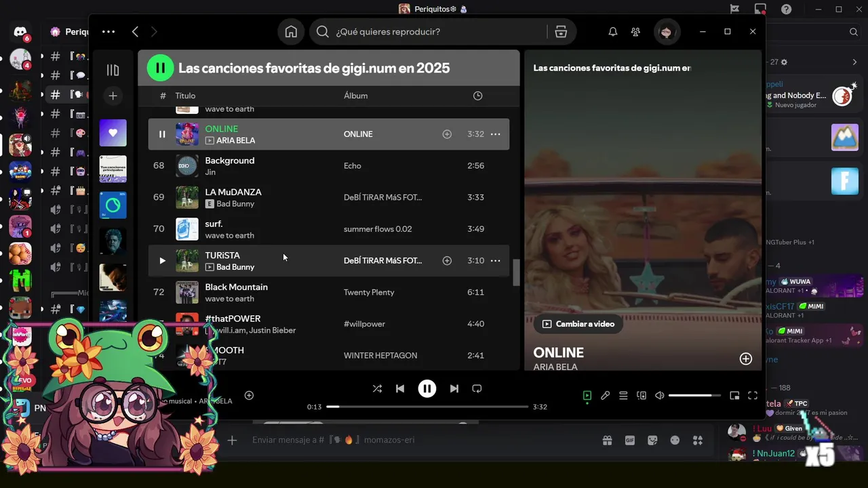Open Spotify profile avatar menu
868x488 pixels.
click(x=666, y=32)
